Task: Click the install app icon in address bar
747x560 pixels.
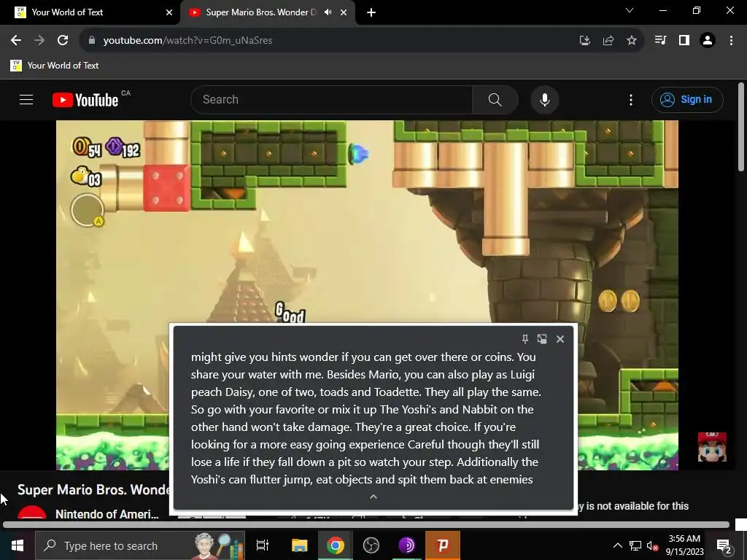Action: pyautogui.click(x=584, y=41)
